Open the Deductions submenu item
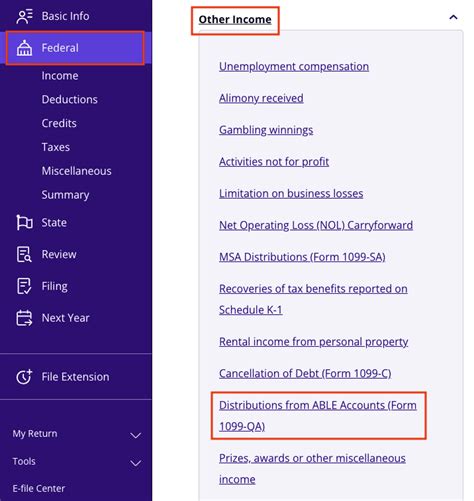The image size is (474, 501). tap(70, 99)
